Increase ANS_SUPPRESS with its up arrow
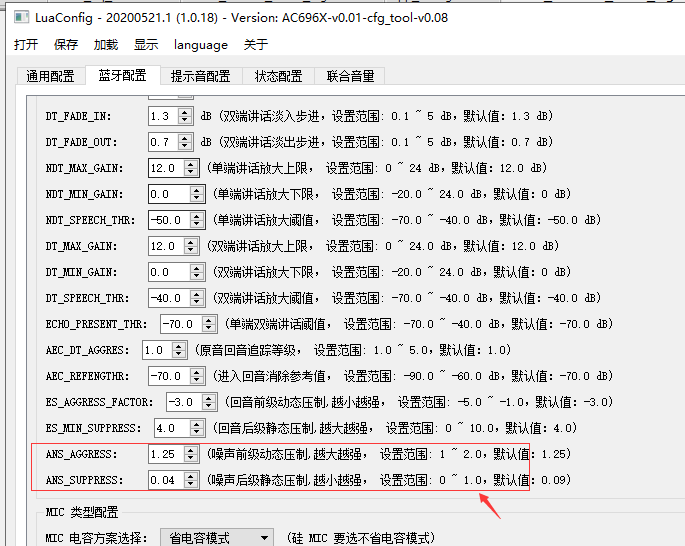This screenshot has width=685, height=546. point(191,476)
